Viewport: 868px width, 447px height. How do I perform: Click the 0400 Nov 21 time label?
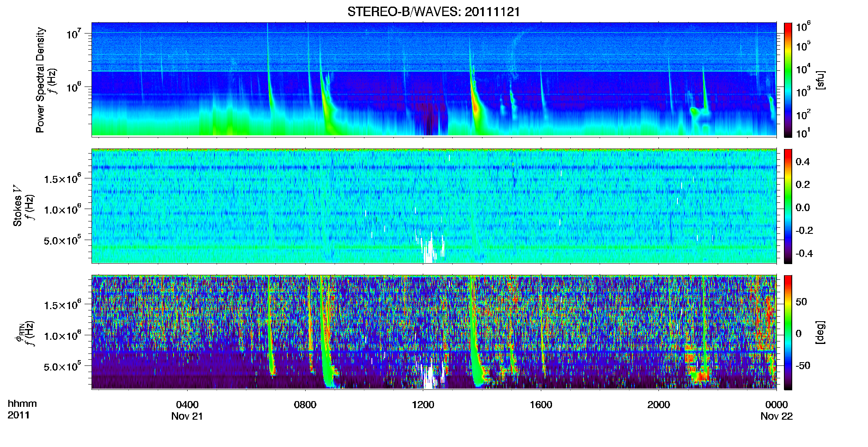[x=187, y=411]
